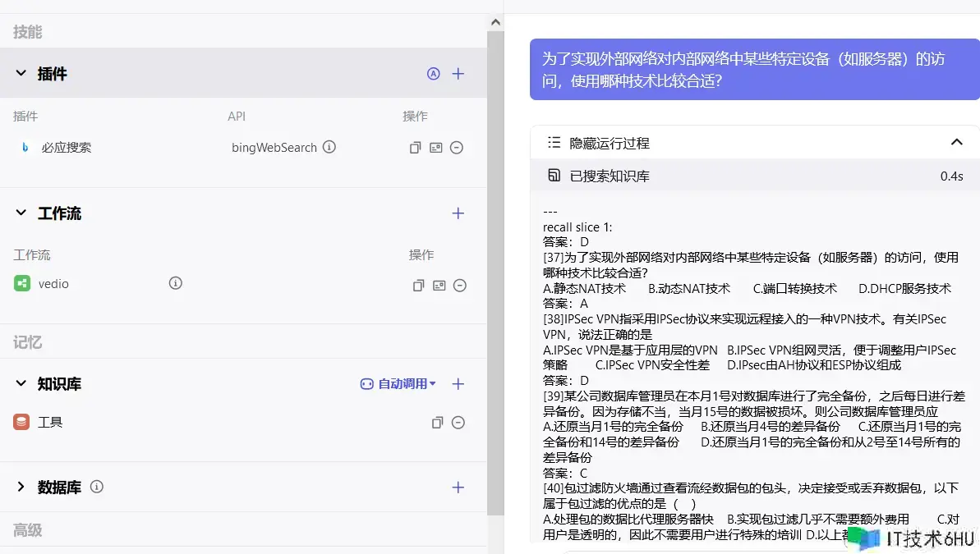Add a new database table

(x=458, y=488)
